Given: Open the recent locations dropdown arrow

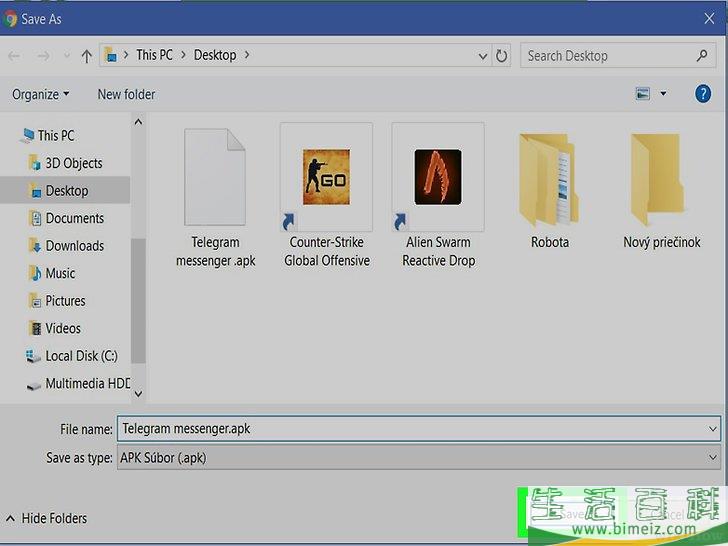Looking at the screenshot, I should [67, 56].
